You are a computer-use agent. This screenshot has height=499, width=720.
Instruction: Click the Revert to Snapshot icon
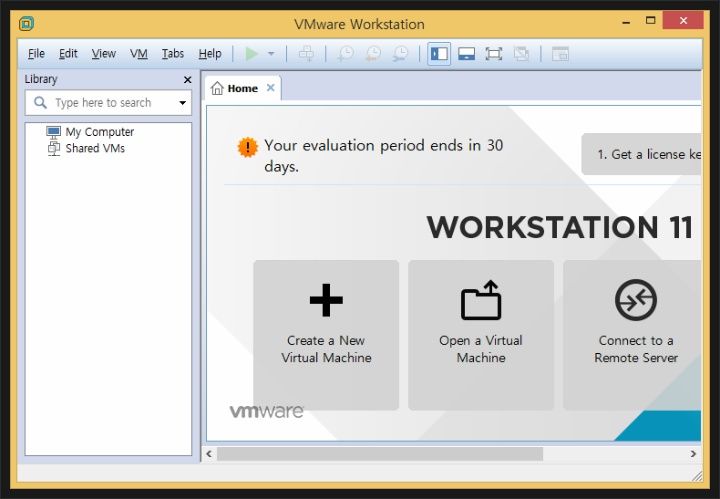pyautogui.click(x=373, y=54)
